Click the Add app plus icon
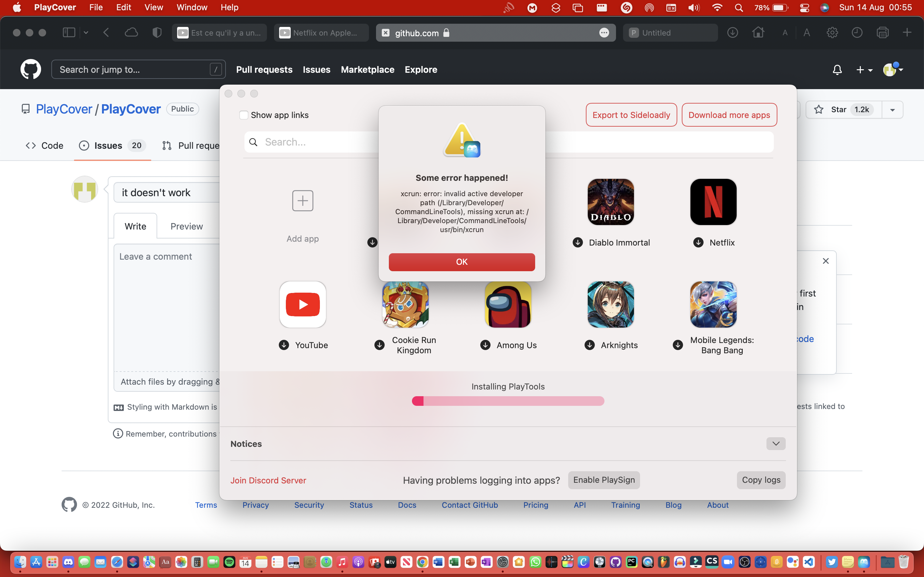924x577 pixels. 303,201
